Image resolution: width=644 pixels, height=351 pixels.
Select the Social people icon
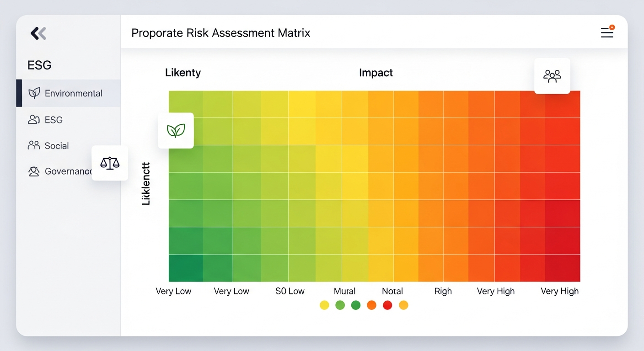click(33, 145)
